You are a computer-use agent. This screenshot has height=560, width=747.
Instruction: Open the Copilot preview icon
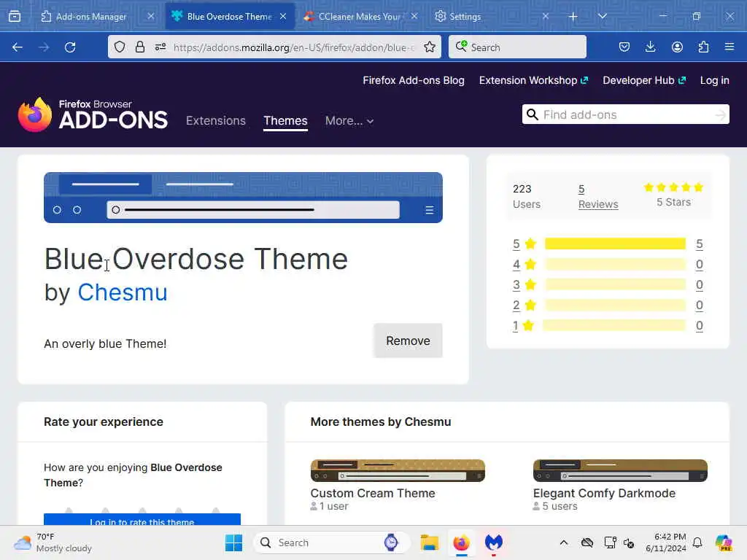click(724, 542)
